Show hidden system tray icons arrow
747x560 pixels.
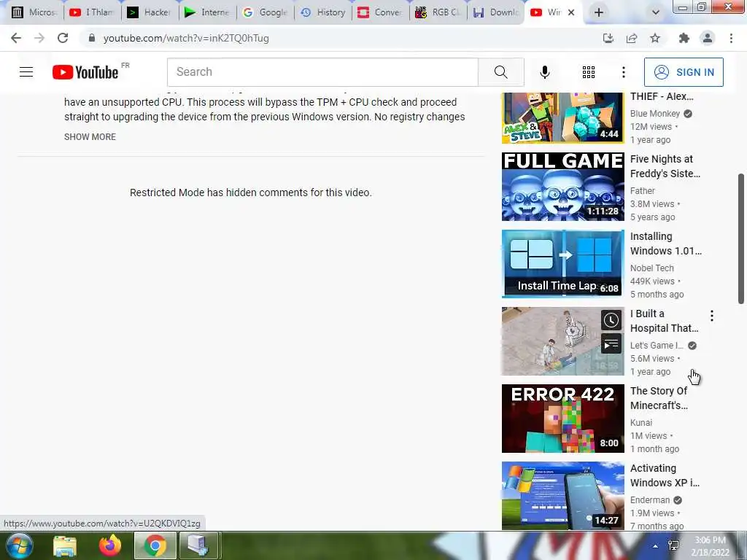tap(656, 546)
